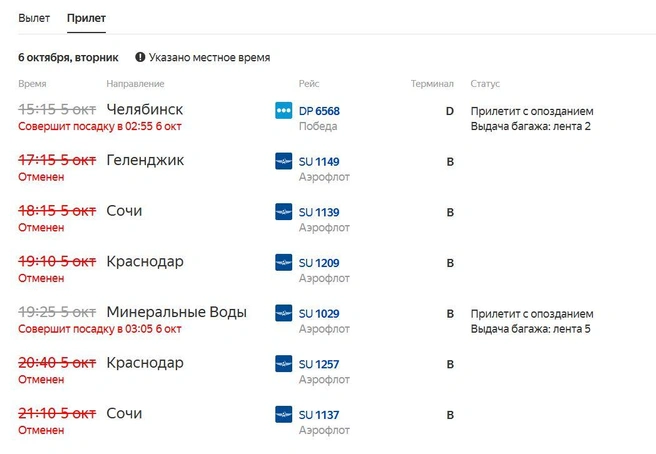Switch to the Вылет tab
The width and height of the screenshot is (656, 454).
pyautogui.click(x=34, y=18)
